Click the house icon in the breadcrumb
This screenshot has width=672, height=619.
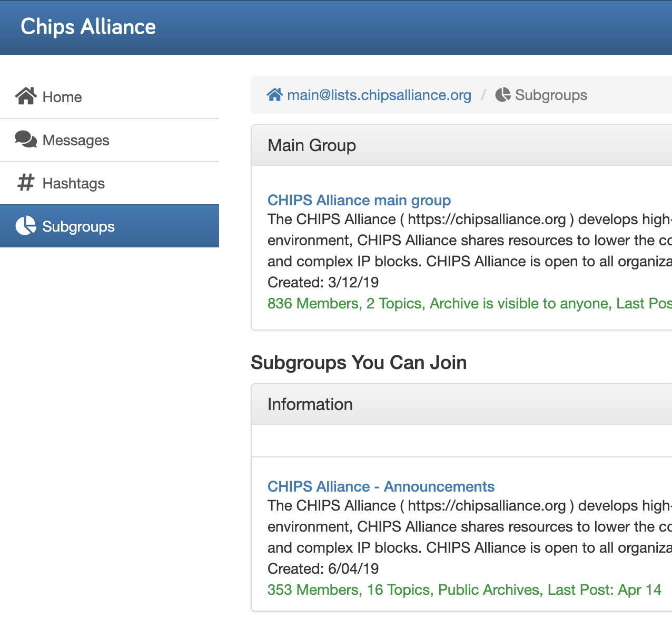coord(274,95)
